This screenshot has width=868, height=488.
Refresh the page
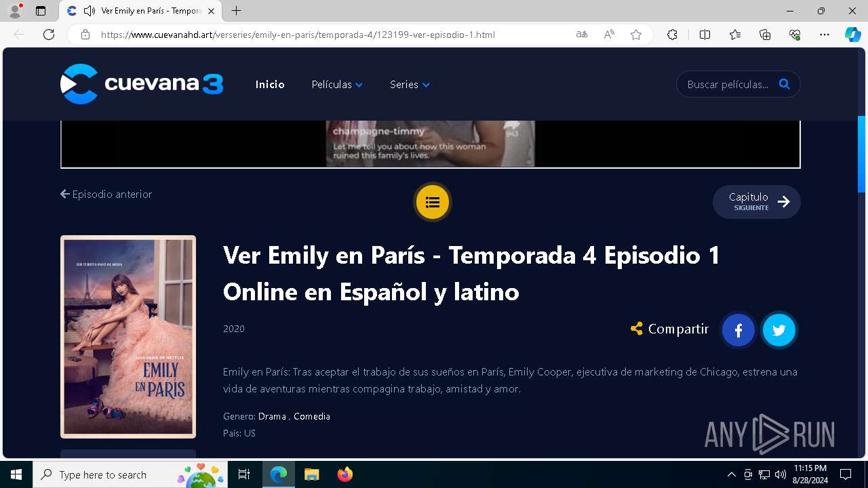coord(49,35)
